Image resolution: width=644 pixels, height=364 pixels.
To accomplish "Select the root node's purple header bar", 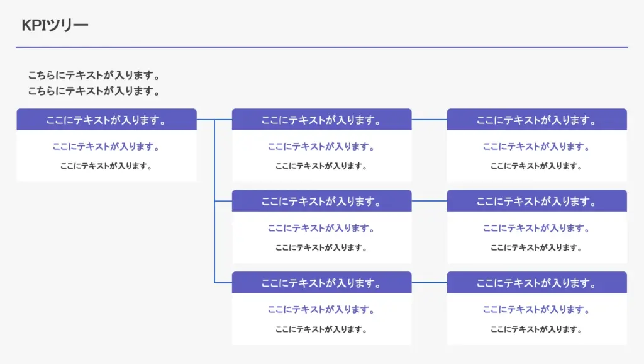I will point(106,120).
